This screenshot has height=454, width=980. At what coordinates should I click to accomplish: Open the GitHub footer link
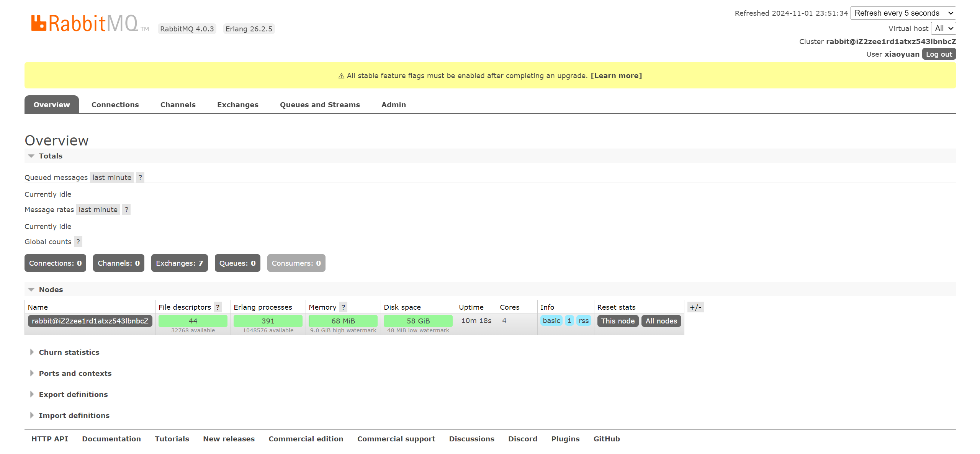[x=607, y=439]
